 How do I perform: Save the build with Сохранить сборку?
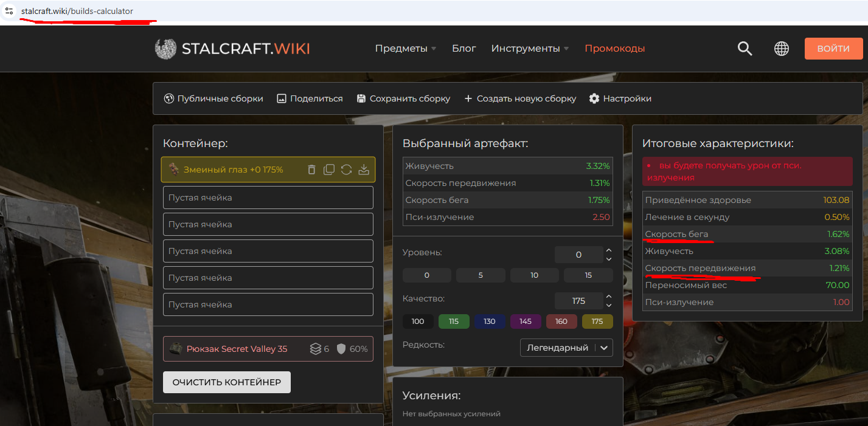point(403,98)
